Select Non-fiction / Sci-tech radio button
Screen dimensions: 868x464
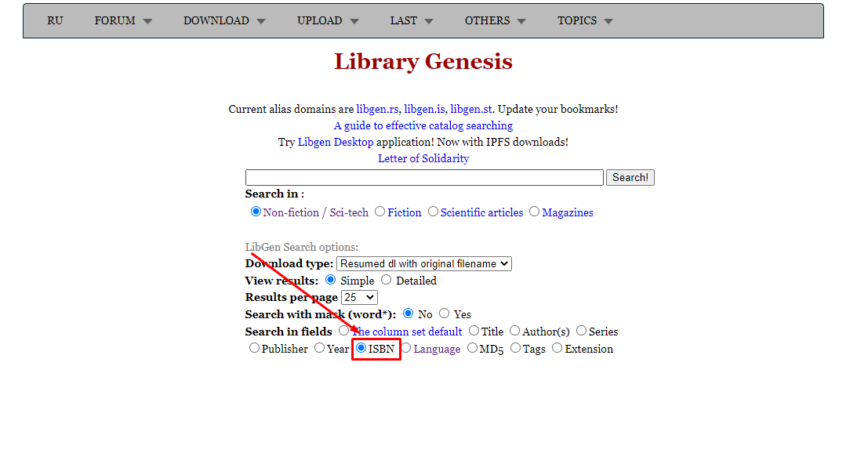coord(256,212)
